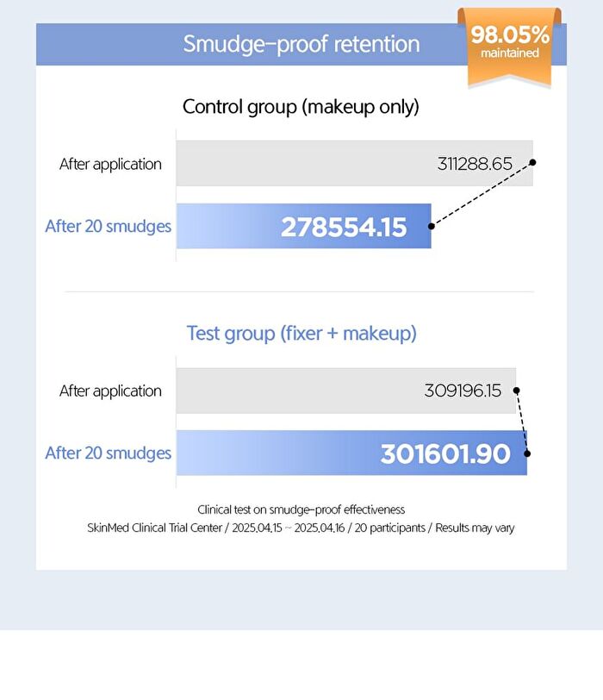
Task: Click the Control group (makeup only) heading
Action: coord(301,107)
